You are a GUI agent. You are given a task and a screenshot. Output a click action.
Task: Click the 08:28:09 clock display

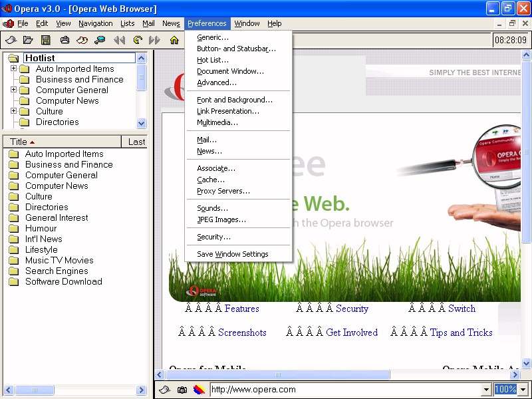tap(511, 40)
